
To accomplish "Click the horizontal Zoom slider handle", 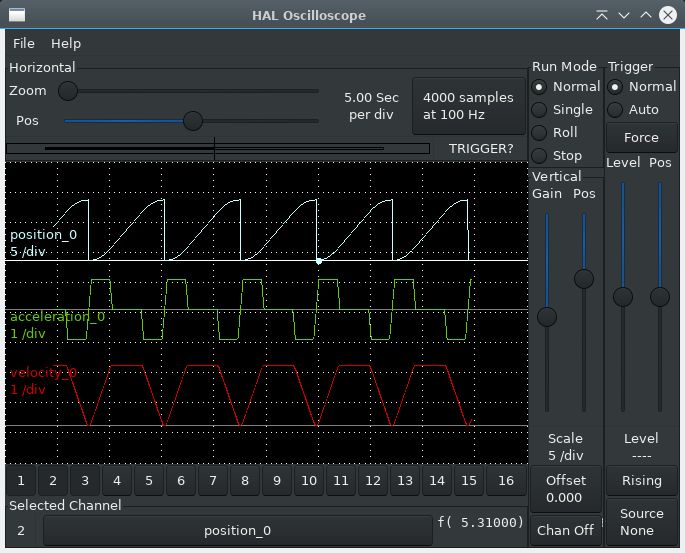I will pyautogui.click(x=68, y=91).
